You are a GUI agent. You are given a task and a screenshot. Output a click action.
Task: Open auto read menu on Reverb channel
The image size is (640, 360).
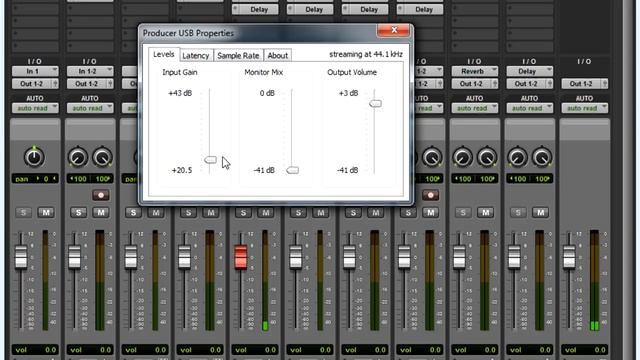475,108
